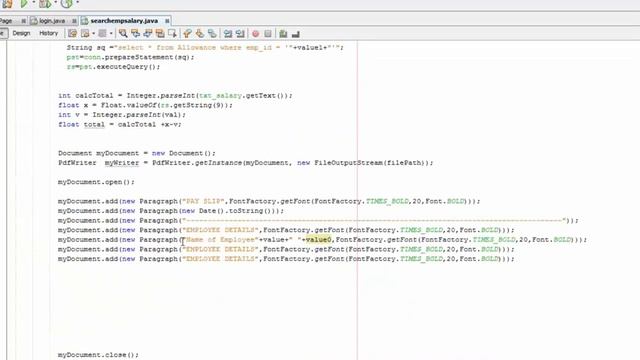
Task: Click the Run Project green arrow
Action: [24, 4]
